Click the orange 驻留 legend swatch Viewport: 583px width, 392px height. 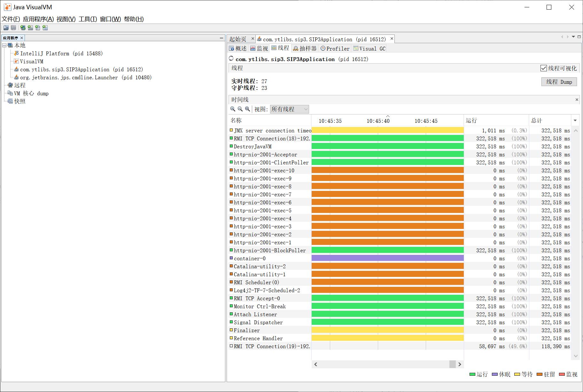pyautogui.click(x=540, y=374)
